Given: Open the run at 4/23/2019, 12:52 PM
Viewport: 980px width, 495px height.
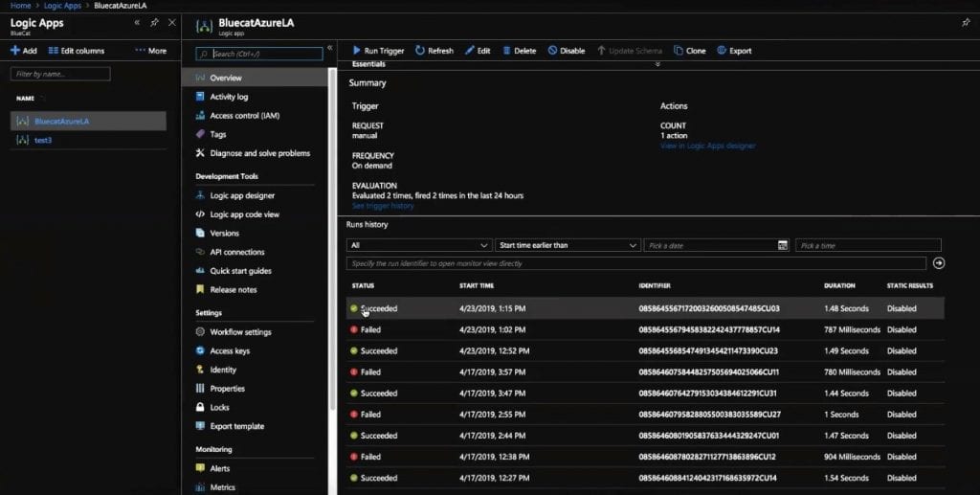Looking at the screenshot, I should [x=645, y=350].
